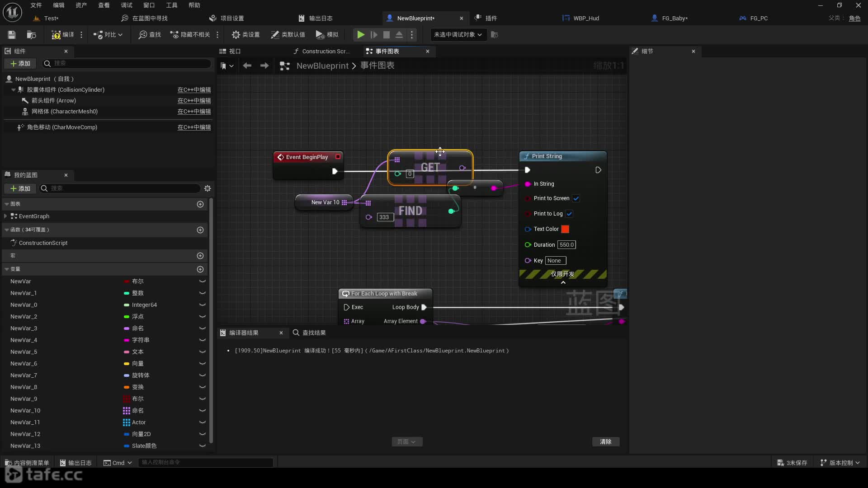Image resolution: width=868 pixels, height=488 pixels.
Task: Open 在C++中编辑 link for CharMoveComp
Action: click(x=194, y=127)
